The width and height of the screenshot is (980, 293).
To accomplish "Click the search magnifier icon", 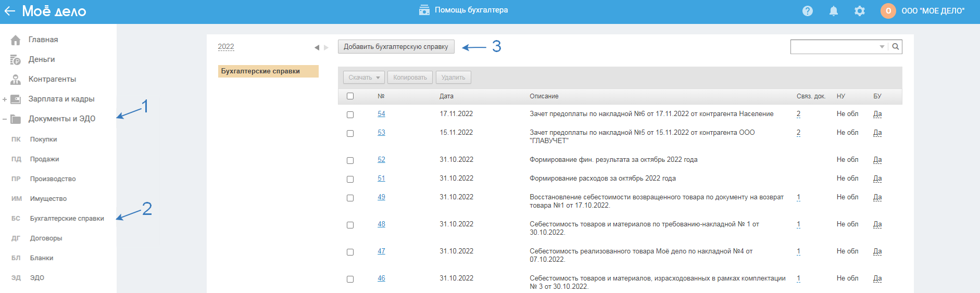I will (x=896, y=47).
